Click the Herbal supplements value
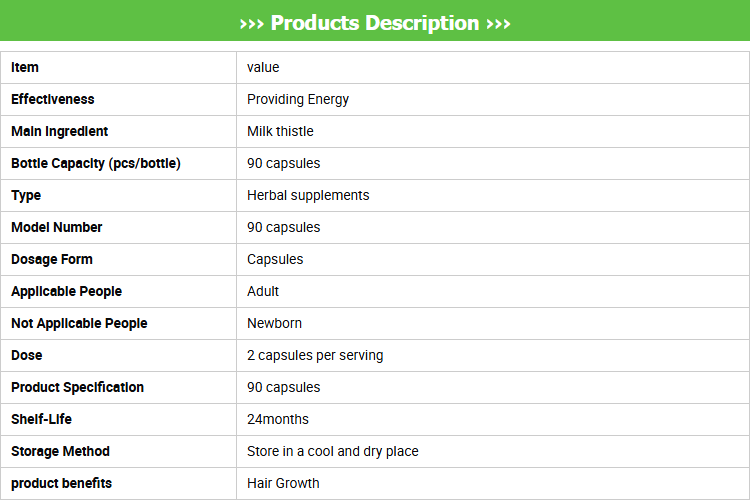 [x=308, y=195]
